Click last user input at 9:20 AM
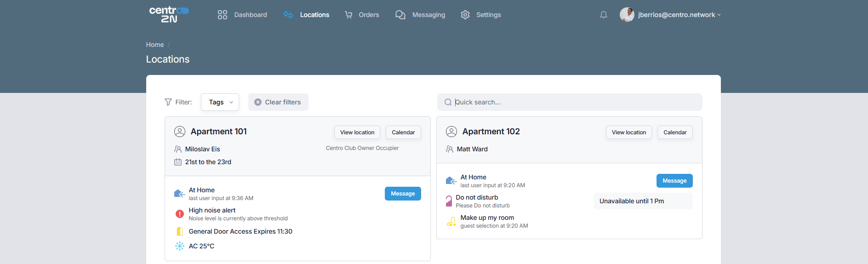This screenshot has height=264, width=868. pos(493,185)
